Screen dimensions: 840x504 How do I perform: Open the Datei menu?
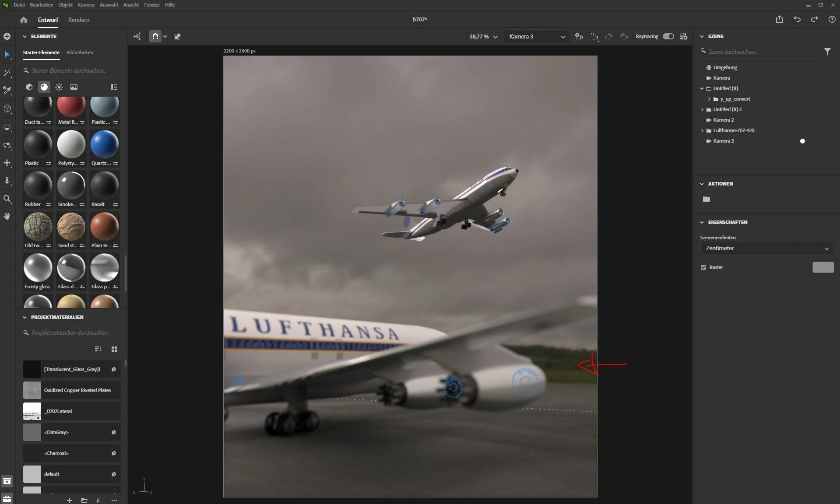19,5
